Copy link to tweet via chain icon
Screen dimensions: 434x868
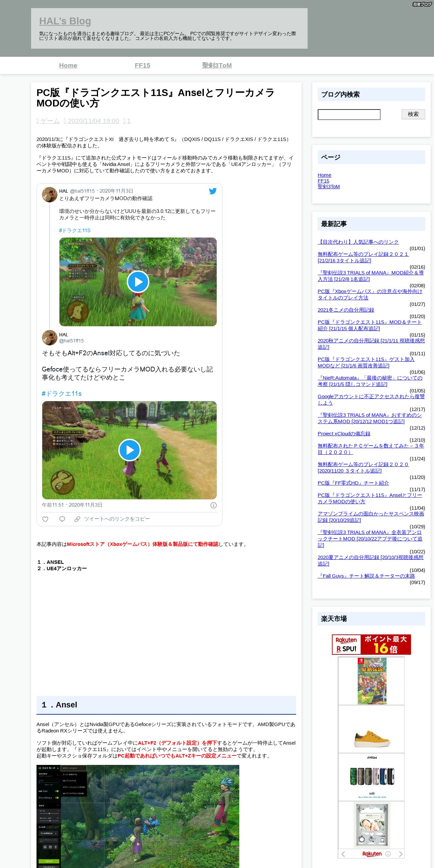coord(77,519)
